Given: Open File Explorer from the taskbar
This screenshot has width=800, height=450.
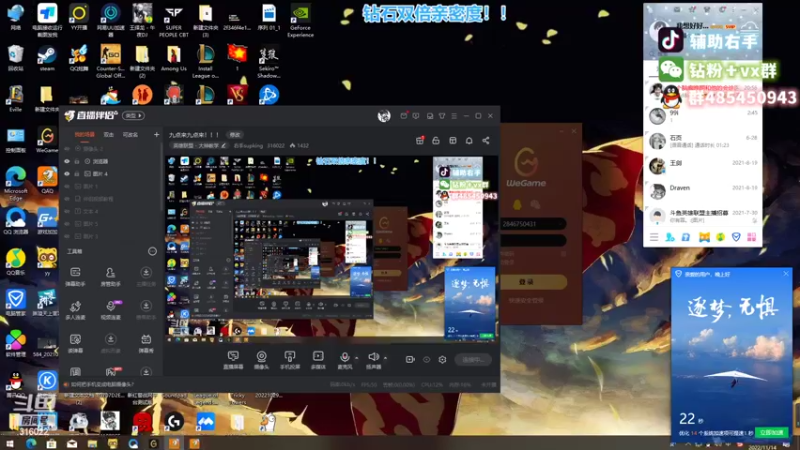Looking at the screenshot, I should pos(92,443).
